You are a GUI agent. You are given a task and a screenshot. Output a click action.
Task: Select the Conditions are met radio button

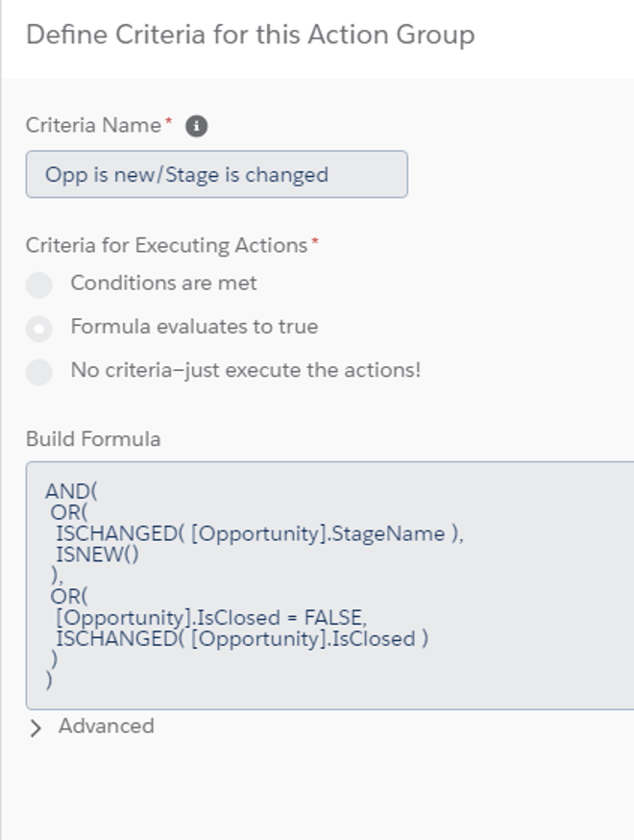coord(39,284)
